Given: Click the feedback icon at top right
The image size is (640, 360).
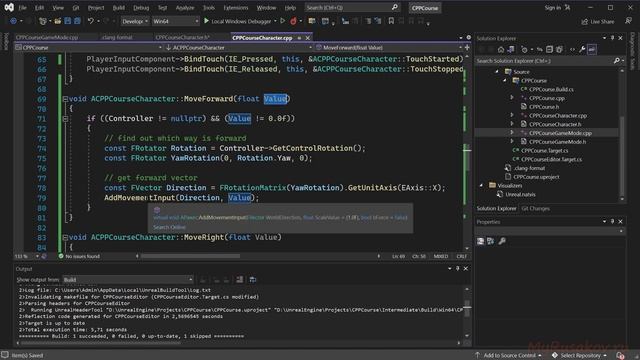Looking at the screenshot, I should point(628,21).
